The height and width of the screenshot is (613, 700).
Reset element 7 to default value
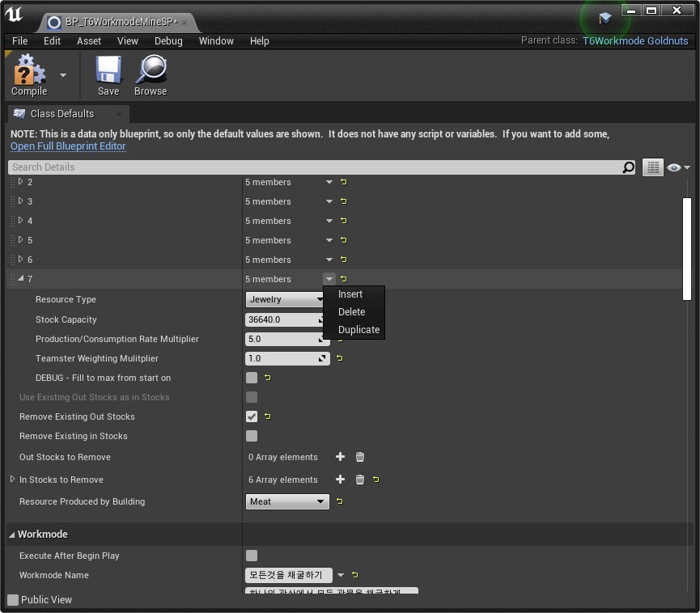(x=343, y=279)
